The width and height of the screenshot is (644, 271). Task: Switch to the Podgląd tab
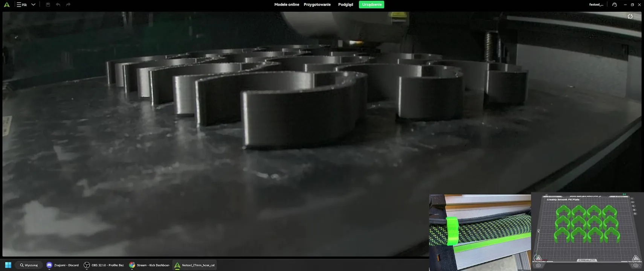(345, 5)
